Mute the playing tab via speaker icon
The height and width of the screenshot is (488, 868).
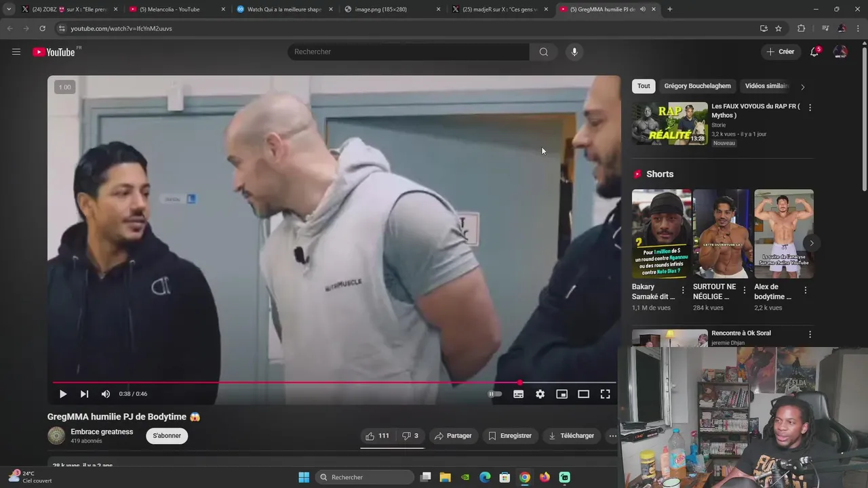(643, 9)
